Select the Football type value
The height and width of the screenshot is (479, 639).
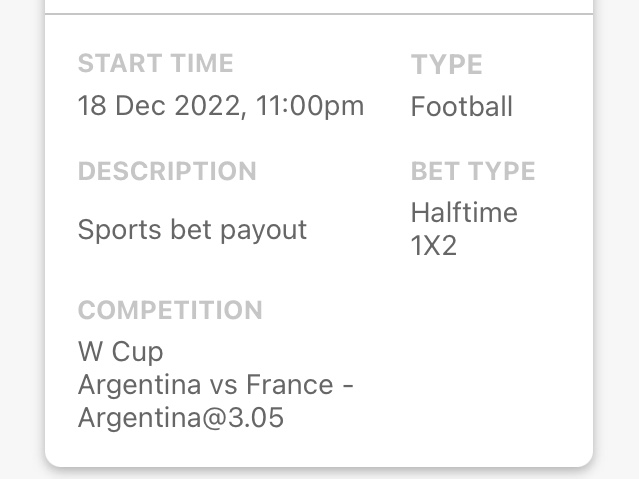point(461,107)
